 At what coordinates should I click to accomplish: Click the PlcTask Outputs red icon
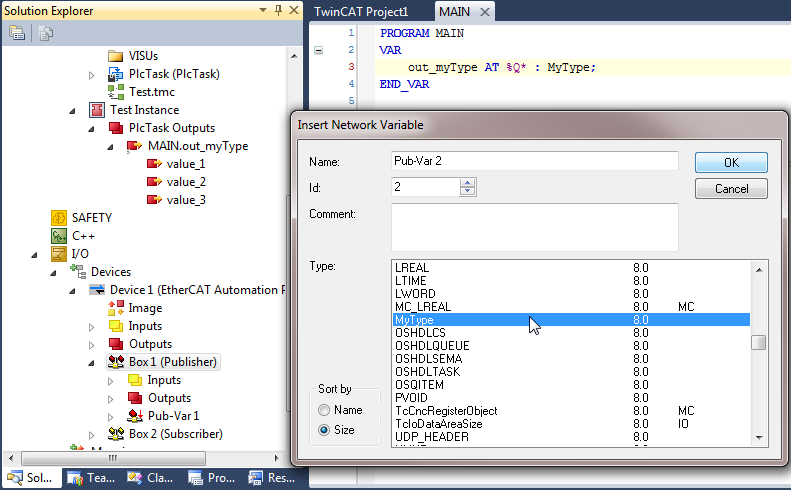pyautogui.click(x=116, y=128)
